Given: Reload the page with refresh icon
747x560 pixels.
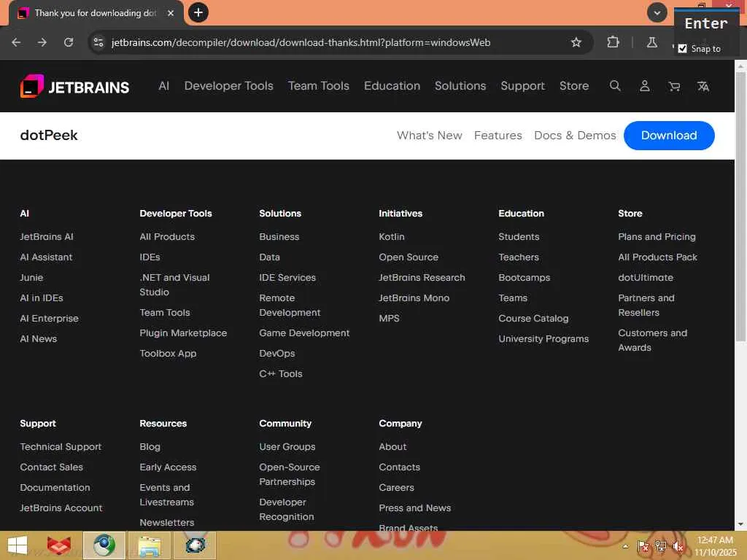Looking at the screenshot, I should point(69,42).
